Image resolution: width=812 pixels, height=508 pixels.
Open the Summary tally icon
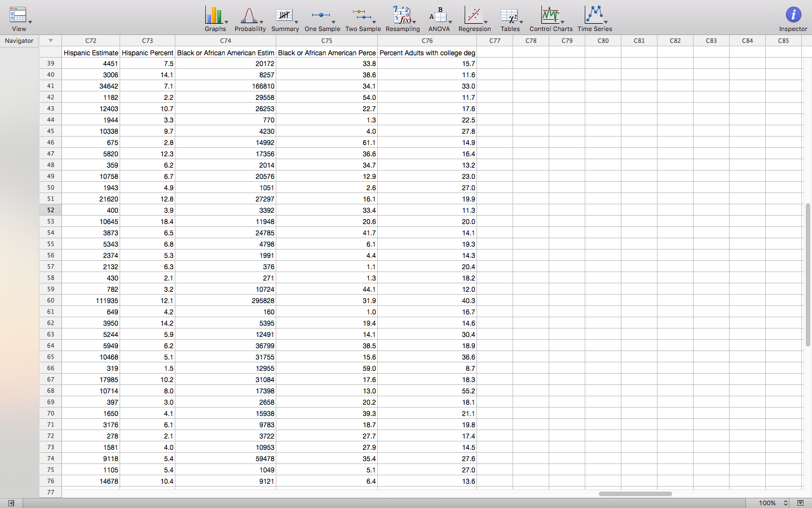point(284,15)
